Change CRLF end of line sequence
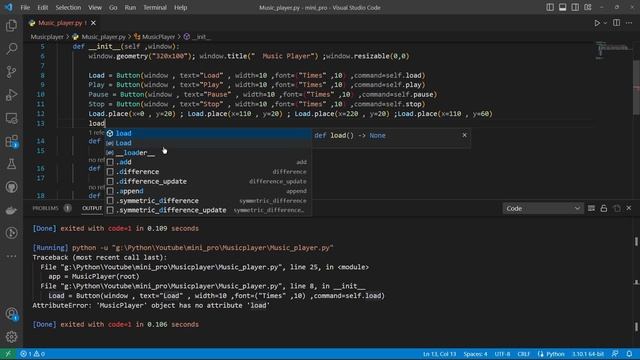This screenshot has height=360, width=640. tap(523, 354)
